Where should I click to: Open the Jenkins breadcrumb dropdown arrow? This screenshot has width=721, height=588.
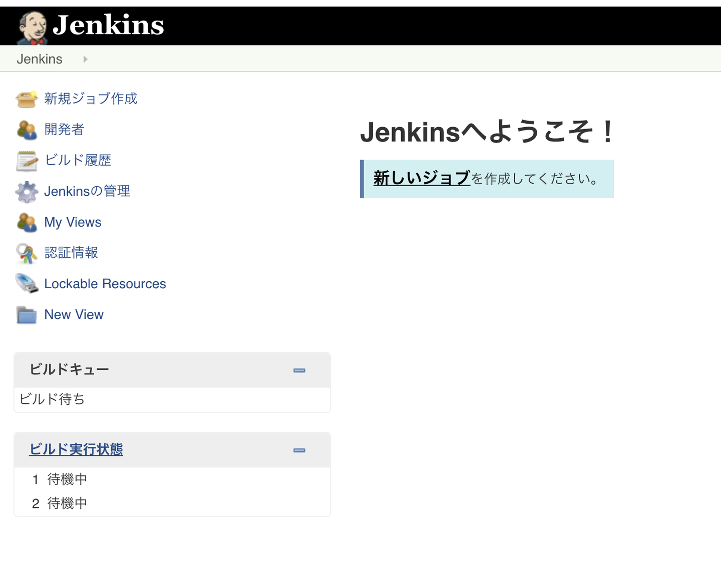coord(86,59)
